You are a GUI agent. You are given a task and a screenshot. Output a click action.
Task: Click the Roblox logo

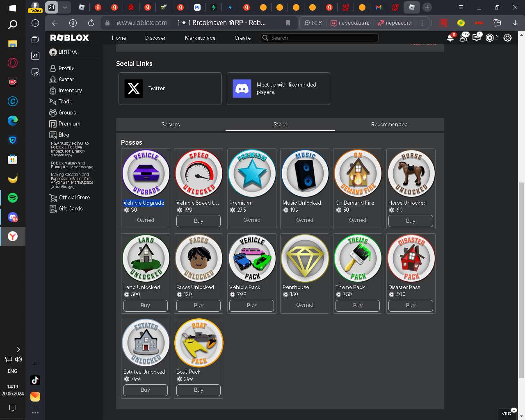click(69, 38)
